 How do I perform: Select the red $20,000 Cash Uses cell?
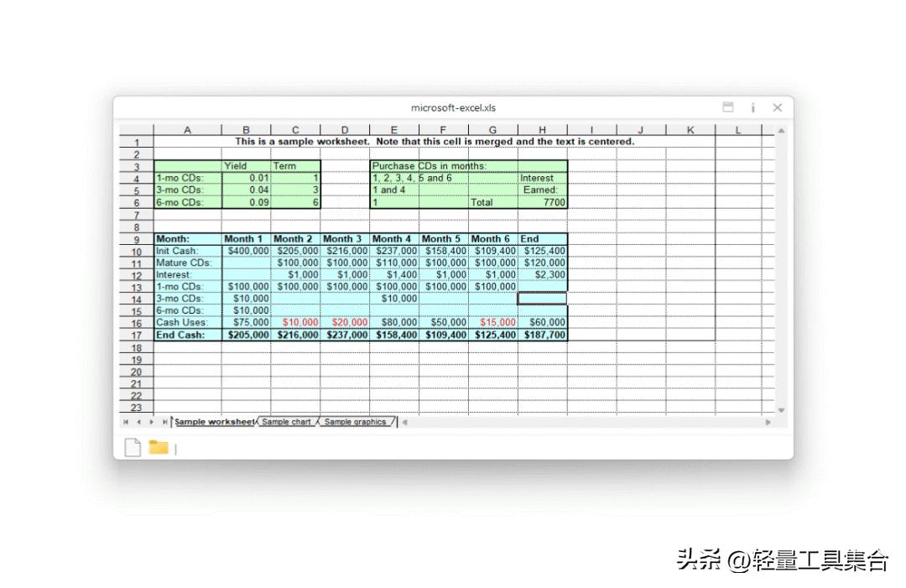coord(345,322)
